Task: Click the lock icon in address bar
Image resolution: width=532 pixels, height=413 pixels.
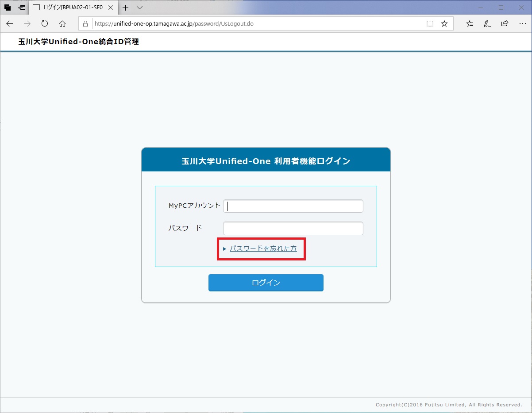Action: [x=86, y=24]
